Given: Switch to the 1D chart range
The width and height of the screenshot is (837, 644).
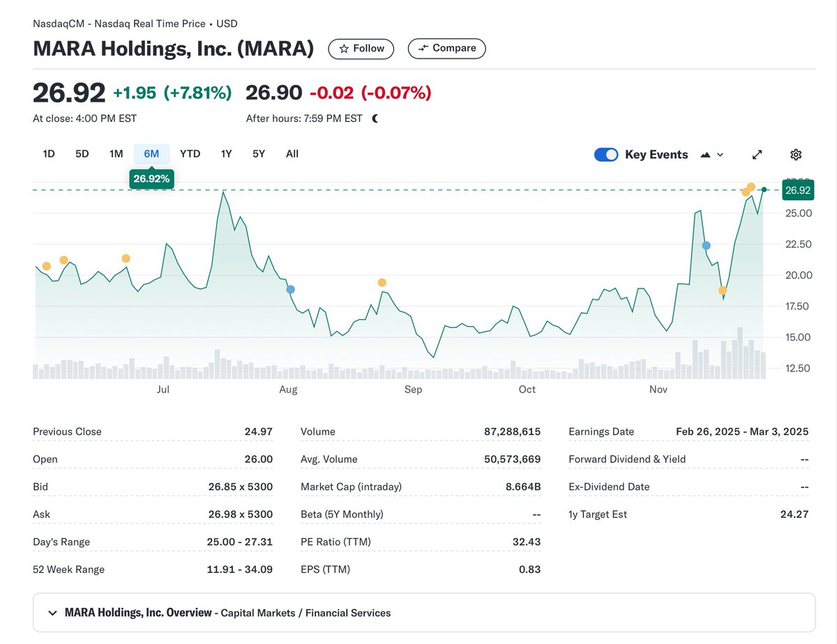Looking at the screenshot, I should (48, 153).
